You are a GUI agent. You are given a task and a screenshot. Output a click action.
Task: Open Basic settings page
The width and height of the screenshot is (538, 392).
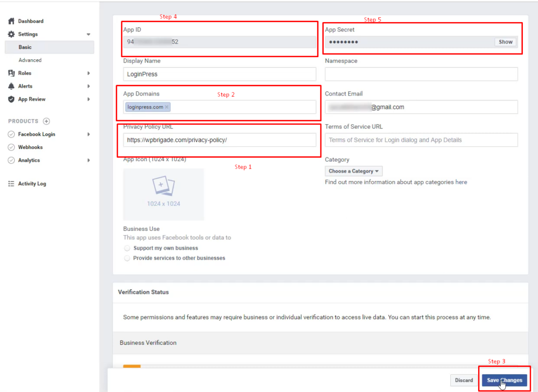coord(49,47)
